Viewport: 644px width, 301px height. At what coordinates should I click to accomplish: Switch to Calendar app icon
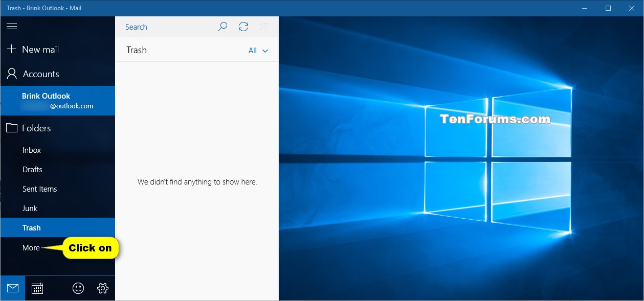tap(37, 288)
